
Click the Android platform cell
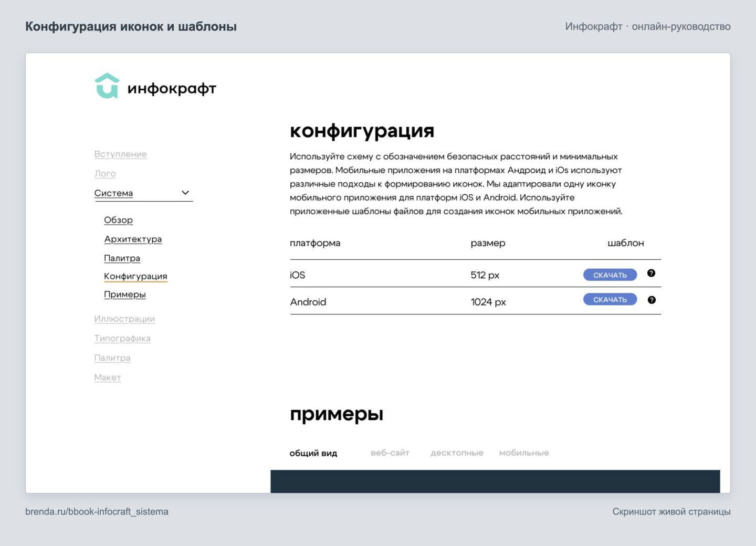(x=308, y=302)
